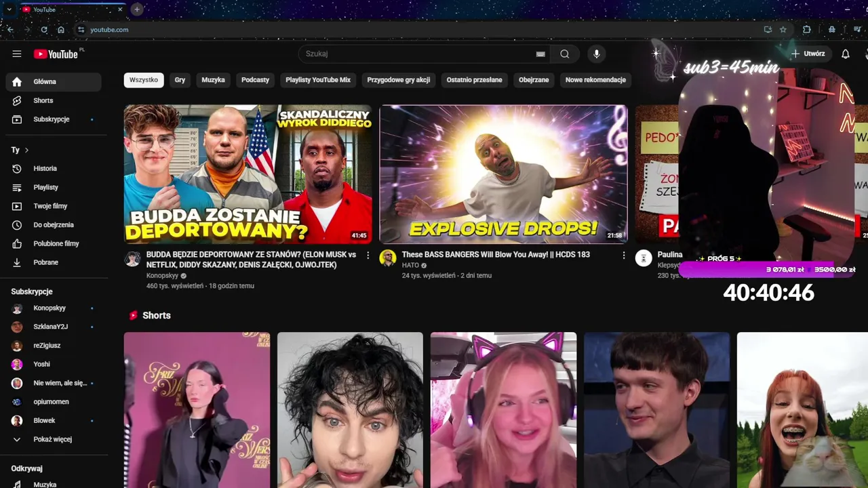Open Blowek subscription channel
The width and height of the screenshot is (868, 488).
point(54,421)
